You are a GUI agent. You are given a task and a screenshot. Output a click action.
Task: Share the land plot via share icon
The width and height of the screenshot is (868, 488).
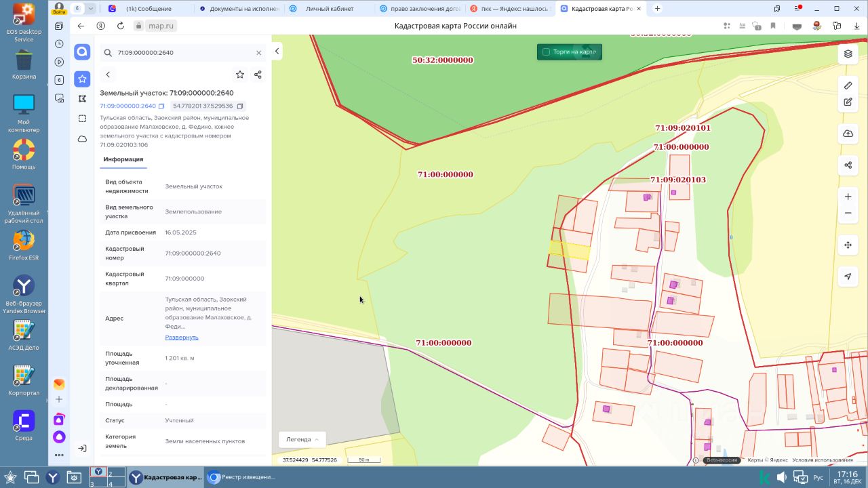coord(258,75)
